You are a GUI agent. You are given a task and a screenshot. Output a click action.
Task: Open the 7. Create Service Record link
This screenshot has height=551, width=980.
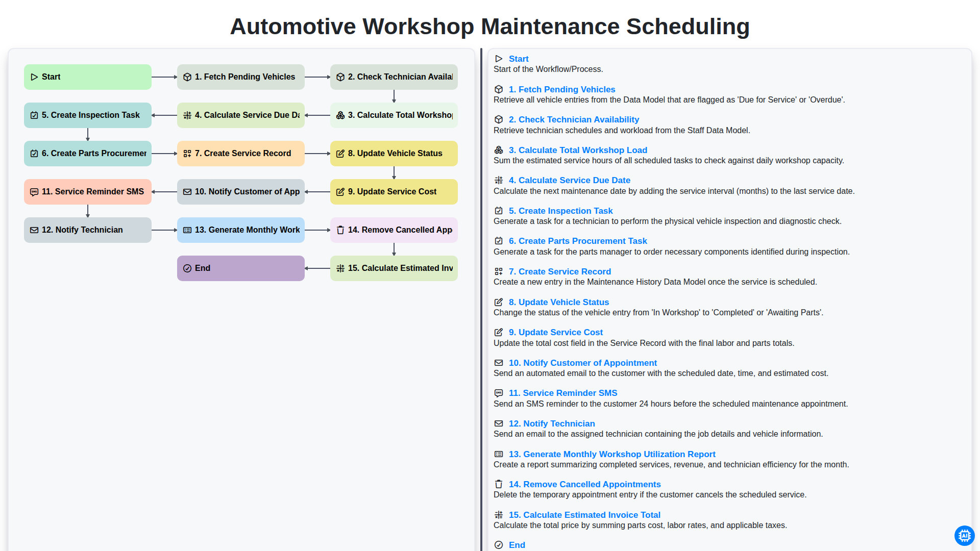click(560, 271)
